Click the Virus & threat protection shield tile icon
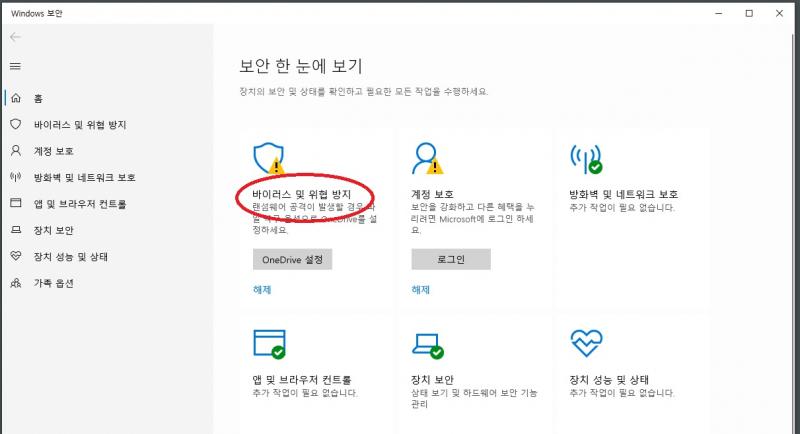 click(268, 157)
